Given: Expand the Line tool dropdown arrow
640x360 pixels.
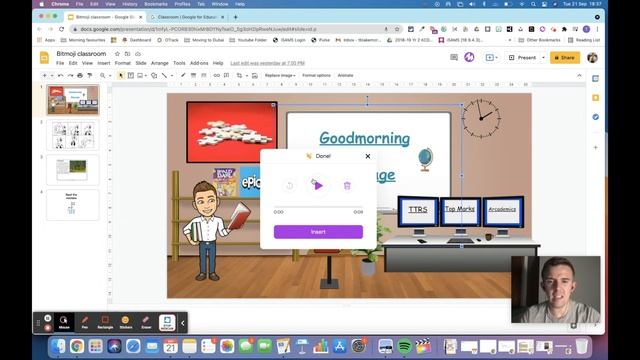Looking at the screenshot, I should (172, 76).
